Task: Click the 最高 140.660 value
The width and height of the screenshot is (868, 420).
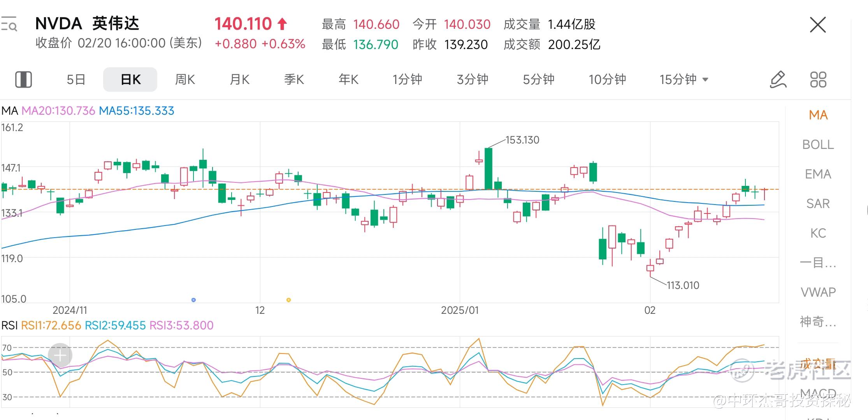Action: [376, 24]
